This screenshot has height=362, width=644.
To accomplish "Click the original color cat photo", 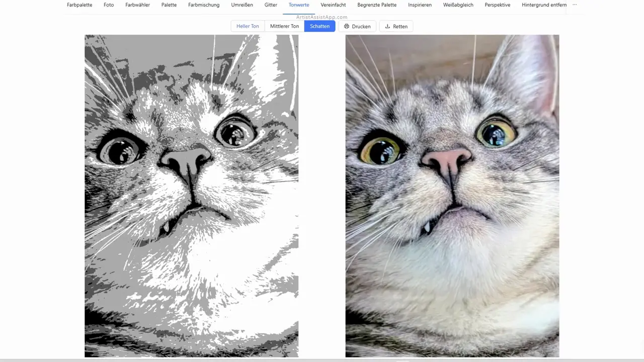I will (x=452, y=196).
